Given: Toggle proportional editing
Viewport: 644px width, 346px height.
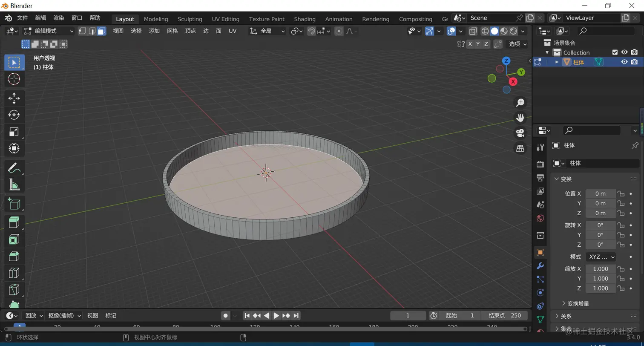Looking at the screenshot, I should [x=339, y=31].
